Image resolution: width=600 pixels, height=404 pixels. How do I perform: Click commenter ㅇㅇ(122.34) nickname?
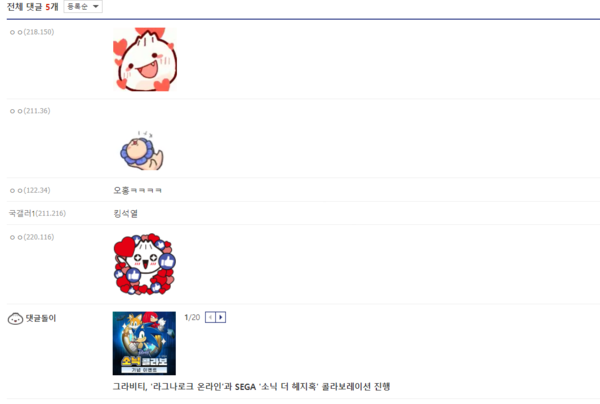30,190
